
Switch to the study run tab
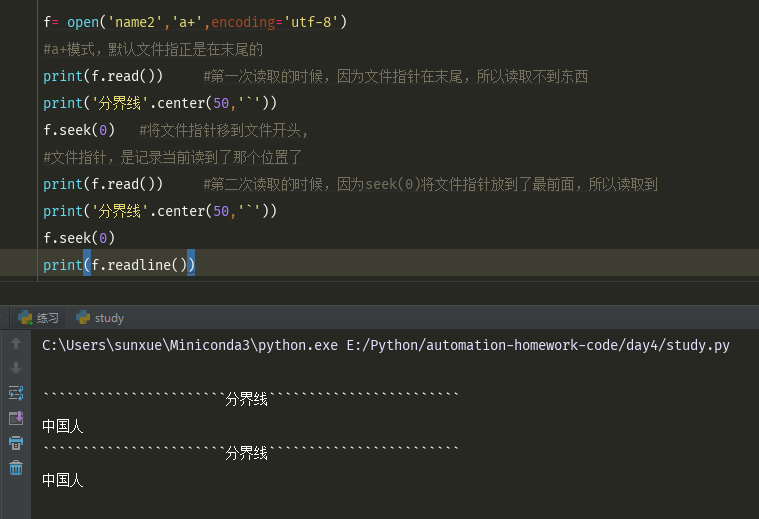coord(100,318)
